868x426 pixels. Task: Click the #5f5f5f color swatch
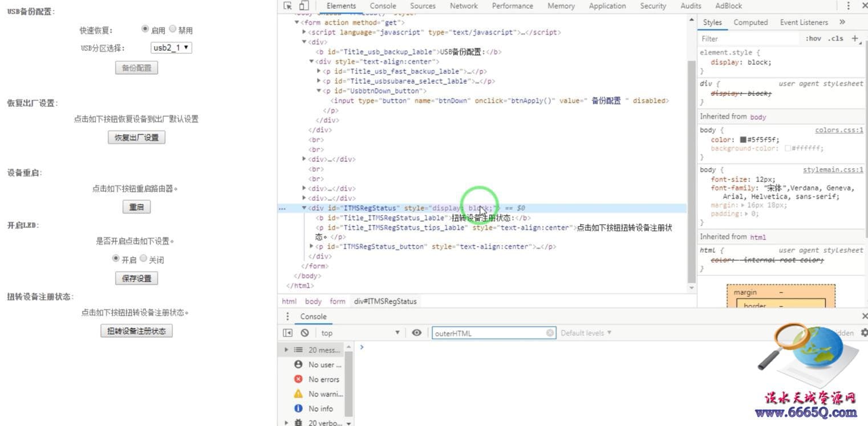pyautogui.click(x=743, y=140)
